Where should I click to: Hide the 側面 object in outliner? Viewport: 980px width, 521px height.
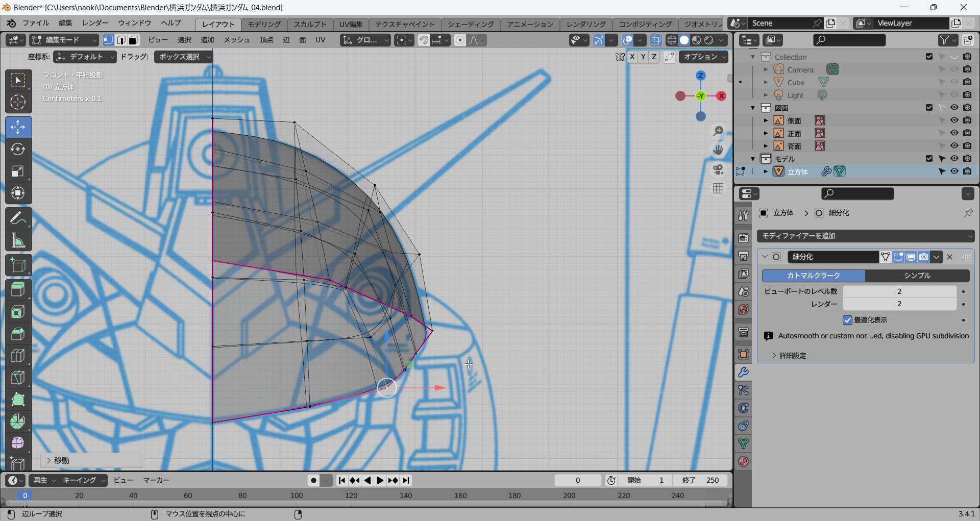[x=954, y=120]
